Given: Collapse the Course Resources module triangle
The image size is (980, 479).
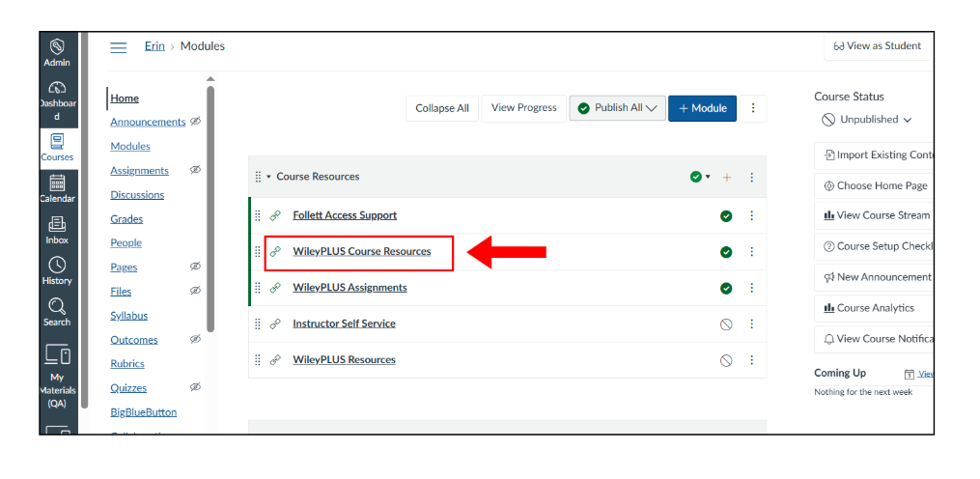Looking at the screenshot, I should (x=268, y=177).
